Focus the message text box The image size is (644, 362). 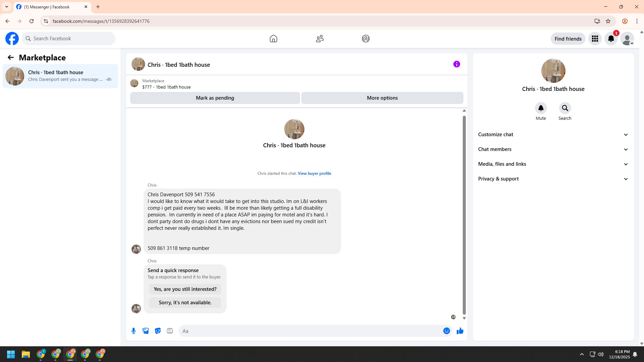311,331
